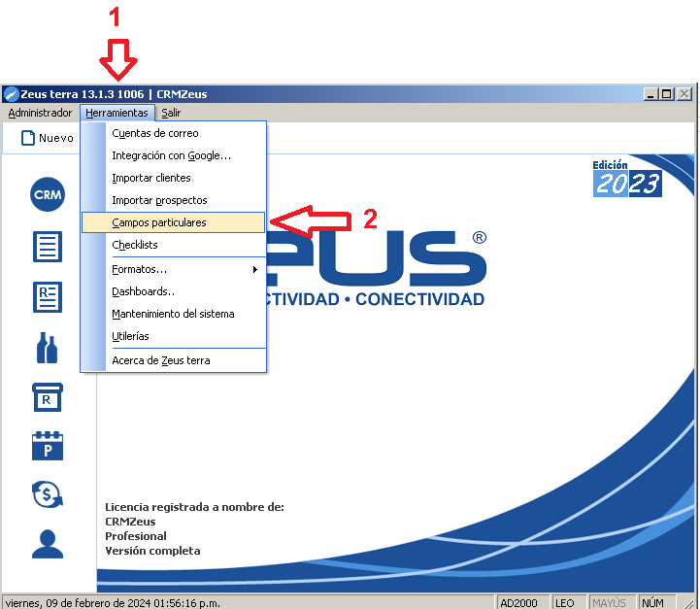Maximize the Zeus terra window

667,94
